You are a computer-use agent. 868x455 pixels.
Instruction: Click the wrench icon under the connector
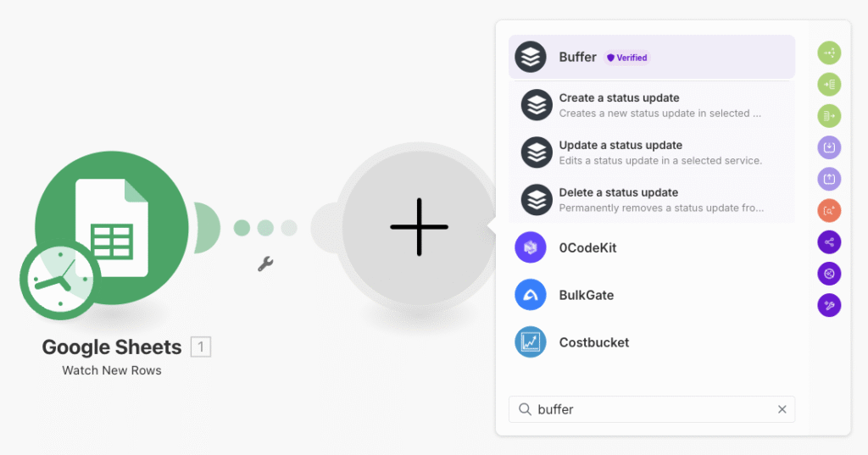pyautogui.click(x=265, y=264)
